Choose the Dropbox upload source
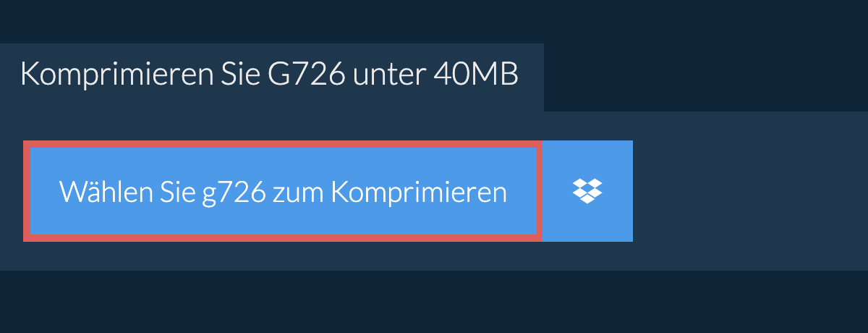Image resolution: width=868 pixels, height=333 pixels. coord(587,191)
